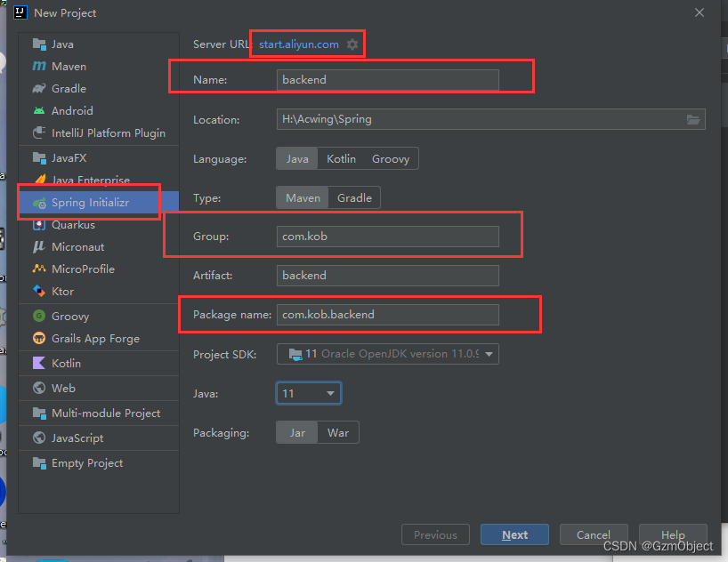Select Ktor in the project list
Viewport: 728px width, 562px height.
click(99, 291)
